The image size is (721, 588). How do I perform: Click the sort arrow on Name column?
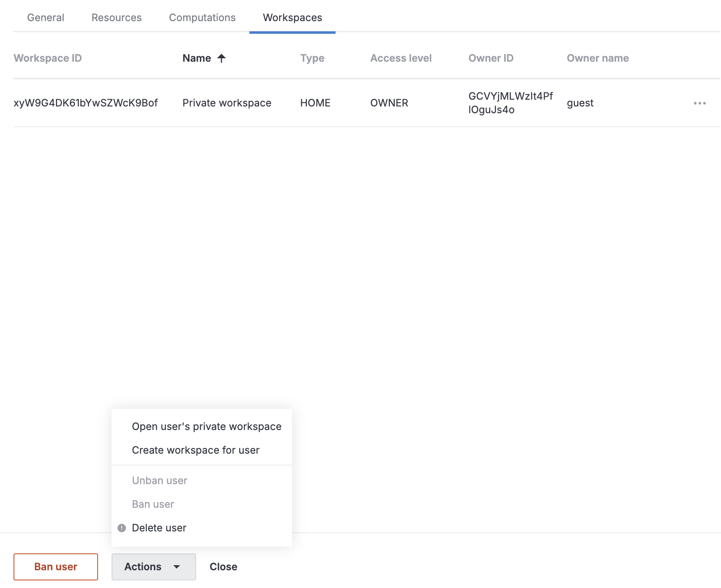tap(221, 58)
